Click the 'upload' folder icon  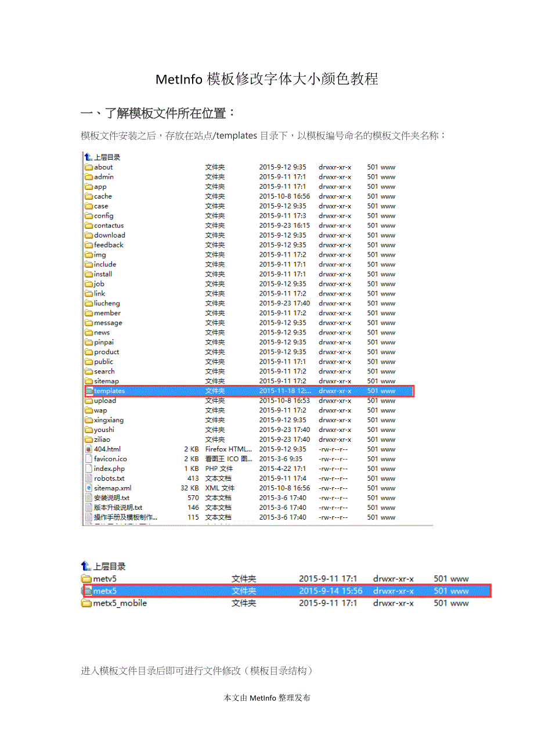[x=89, y=401]
